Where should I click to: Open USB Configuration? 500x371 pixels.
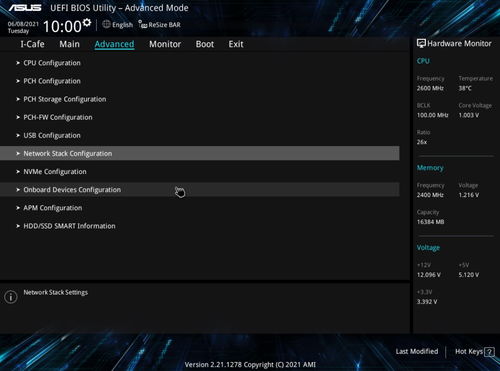coord(200,135)
